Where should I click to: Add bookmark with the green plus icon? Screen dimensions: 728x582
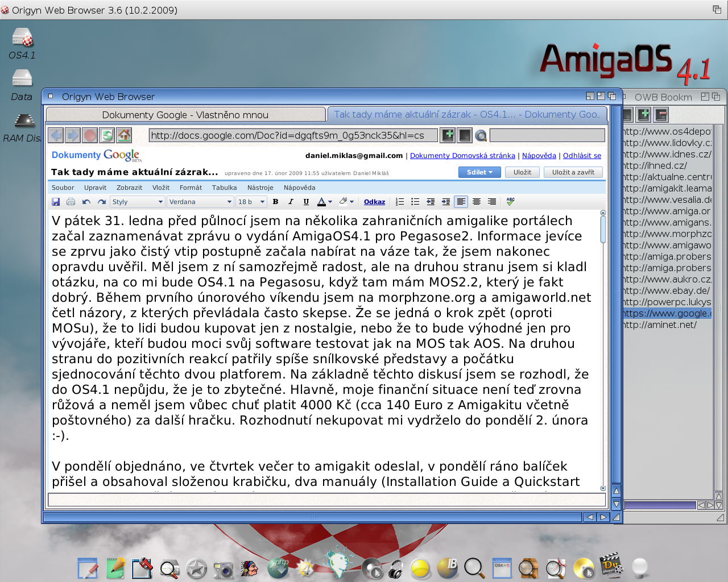tap(448, 135)
